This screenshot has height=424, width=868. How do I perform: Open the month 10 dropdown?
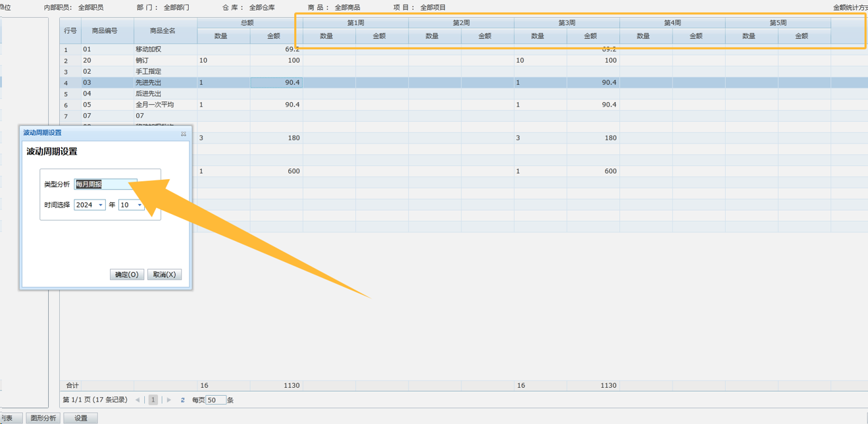(140, 205)
